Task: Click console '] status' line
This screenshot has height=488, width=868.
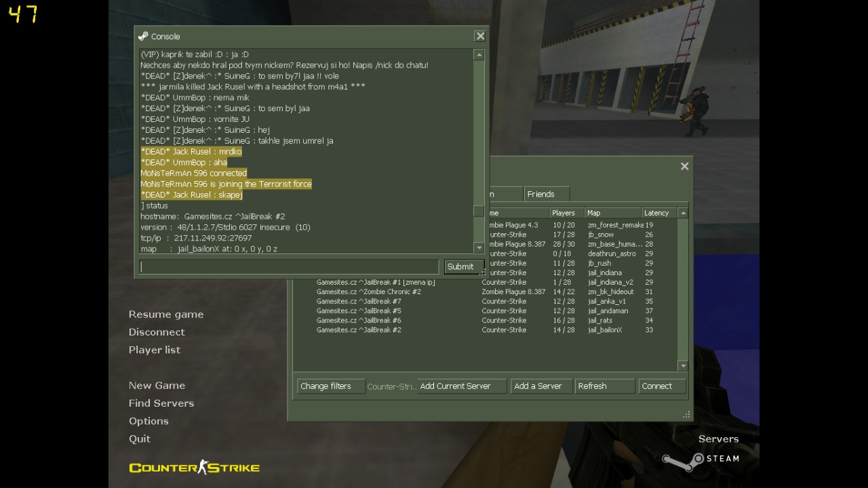Action: pos(154,205)
